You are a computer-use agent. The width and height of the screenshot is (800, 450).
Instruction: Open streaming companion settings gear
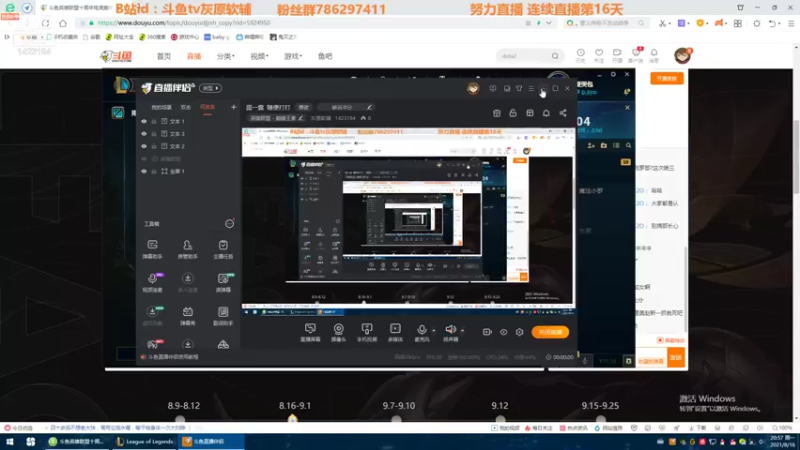coord(519,332)
